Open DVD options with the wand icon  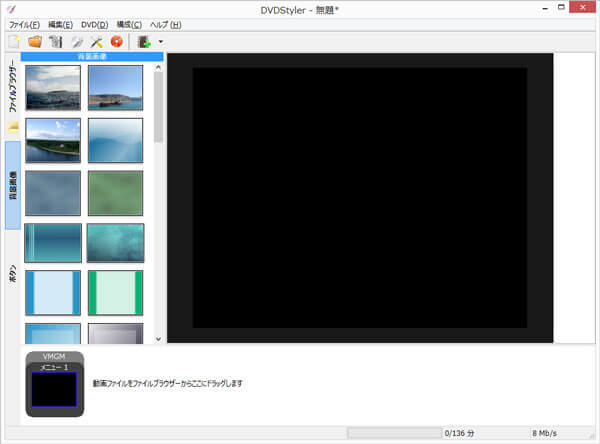(x=77, y=41)
